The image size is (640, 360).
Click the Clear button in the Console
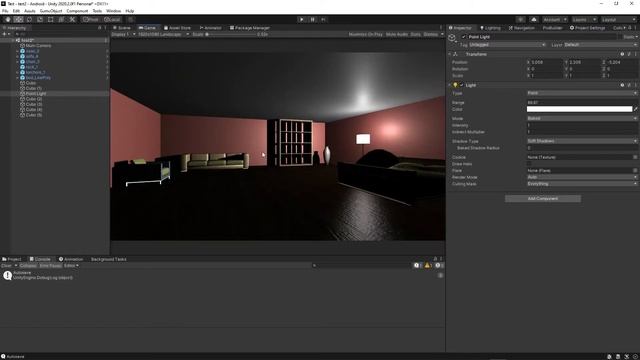7,266
